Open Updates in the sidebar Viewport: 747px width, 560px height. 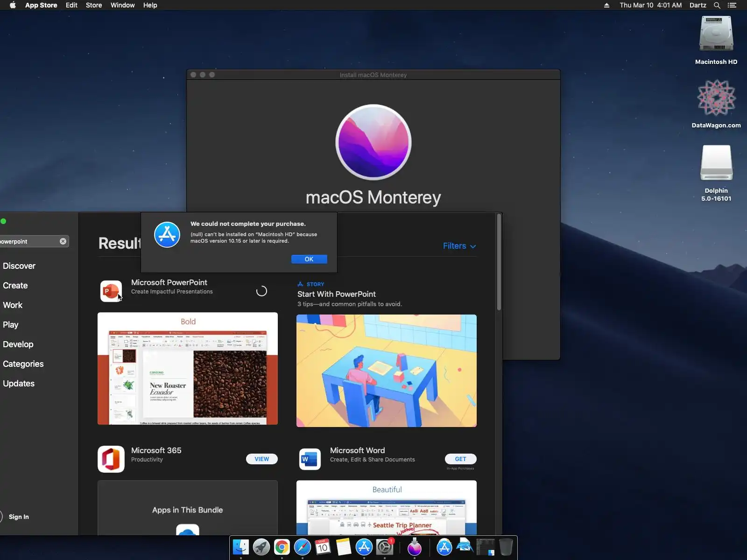click(x=19, y=384)
